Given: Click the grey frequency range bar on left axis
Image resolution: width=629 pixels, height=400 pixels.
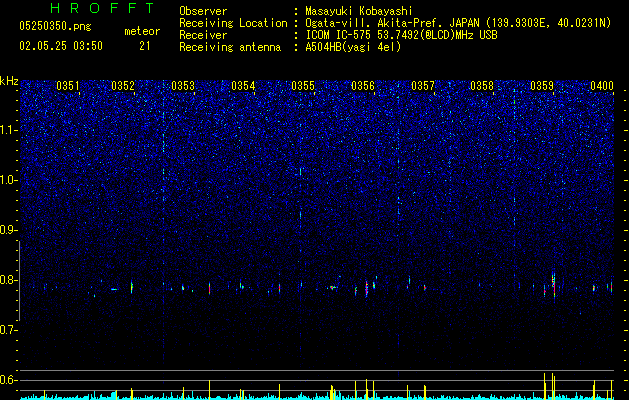Looking at the screenshot, I should coord(19,281).
